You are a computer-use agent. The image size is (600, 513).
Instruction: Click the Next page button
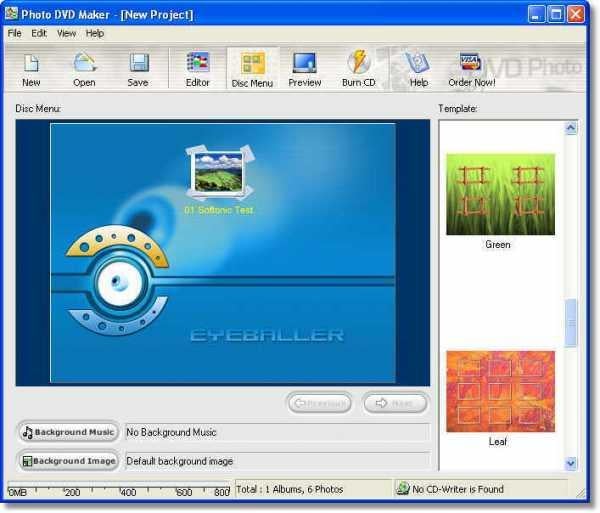click(395, 403)
